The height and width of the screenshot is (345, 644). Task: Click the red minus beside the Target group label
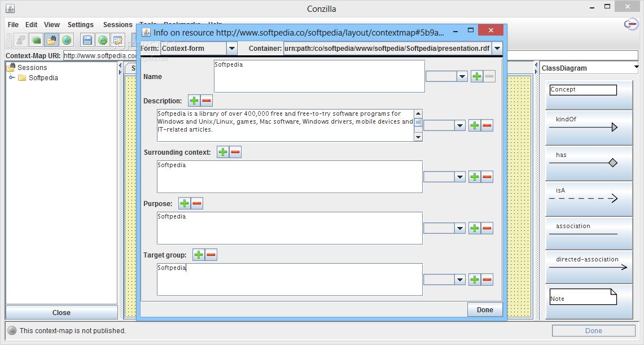pos(211,255)
